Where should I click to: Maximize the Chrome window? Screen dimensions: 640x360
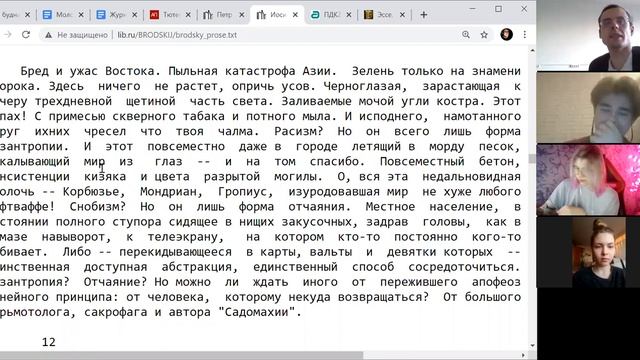pyautogui.click(x=498, y=9)
